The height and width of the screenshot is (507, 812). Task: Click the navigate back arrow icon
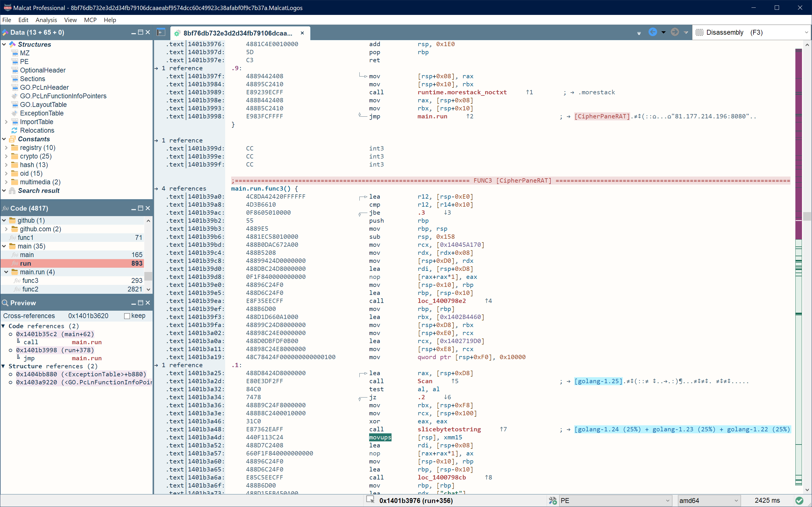point(653,32)
